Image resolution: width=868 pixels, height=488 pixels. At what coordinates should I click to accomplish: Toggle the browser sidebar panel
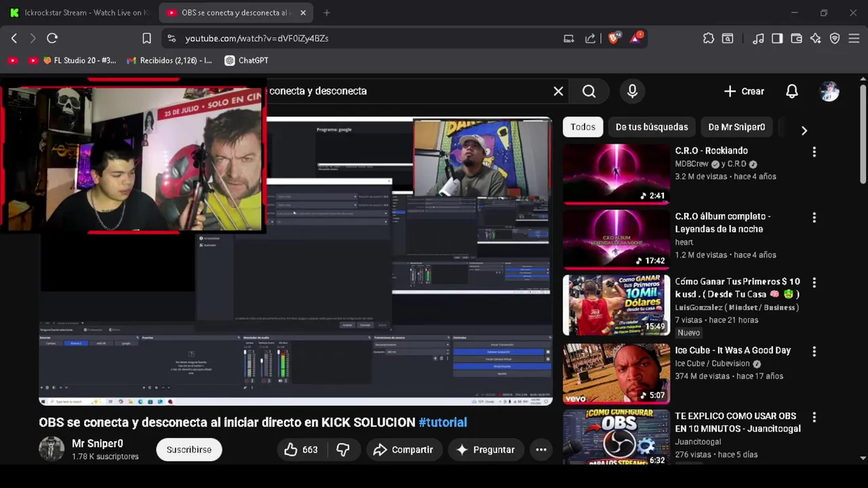coord(777,39)
